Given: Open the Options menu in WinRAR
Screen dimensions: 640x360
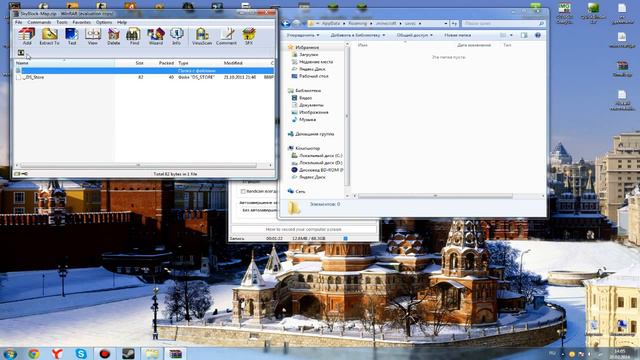Looking at the screenshot, I should tap(104, 22).
